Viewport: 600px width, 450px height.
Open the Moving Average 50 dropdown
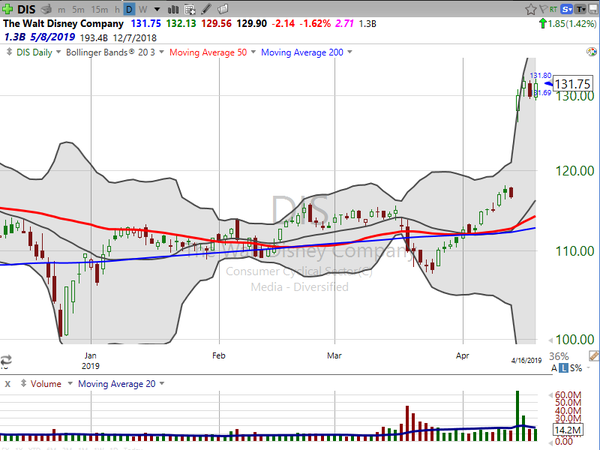[253, 52]
